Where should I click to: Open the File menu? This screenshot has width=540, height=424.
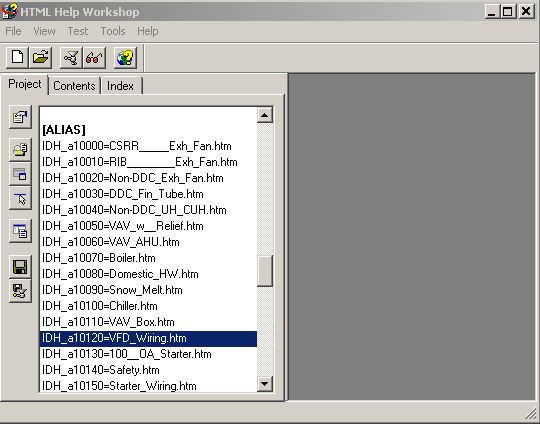pyautogui.click(x=13, y=31)
